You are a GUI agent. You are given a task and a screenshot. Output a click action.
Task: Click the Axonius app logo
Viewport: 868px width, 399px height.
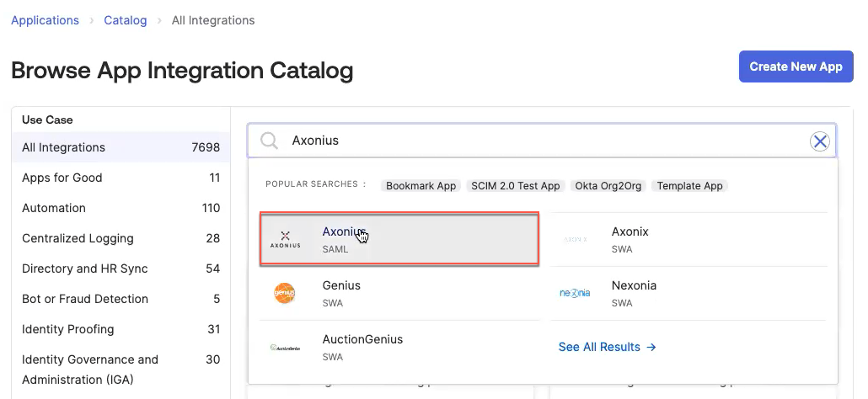pyautogui.click(x=285, y=240)
